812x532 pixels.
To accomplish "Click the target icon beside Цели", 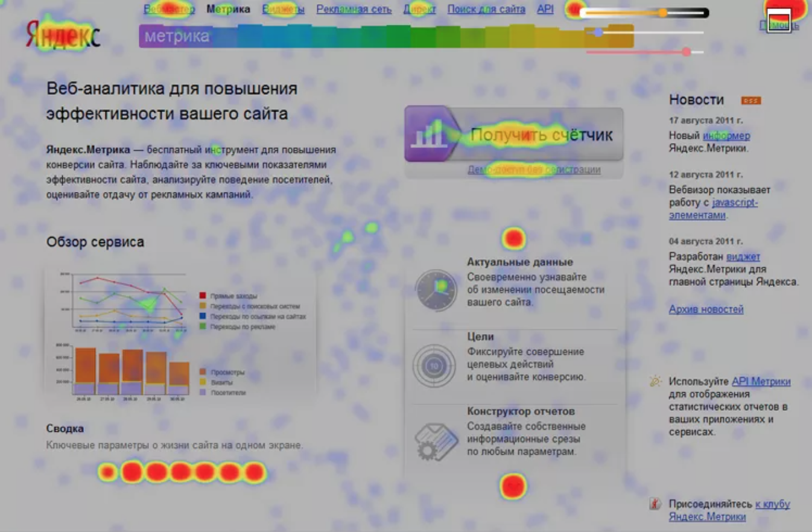I will coord(434,366).
